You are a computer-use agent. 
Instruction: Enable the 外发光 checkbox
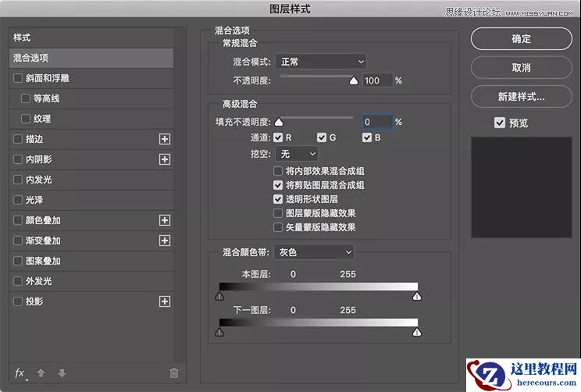[x=18, y=281]
